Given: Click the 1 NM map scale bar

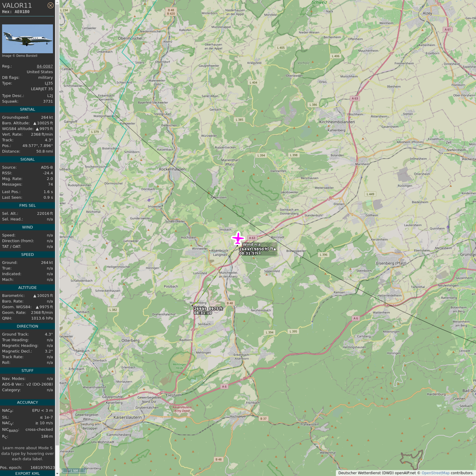Looking at the screenshot, I should coord(74,470).
